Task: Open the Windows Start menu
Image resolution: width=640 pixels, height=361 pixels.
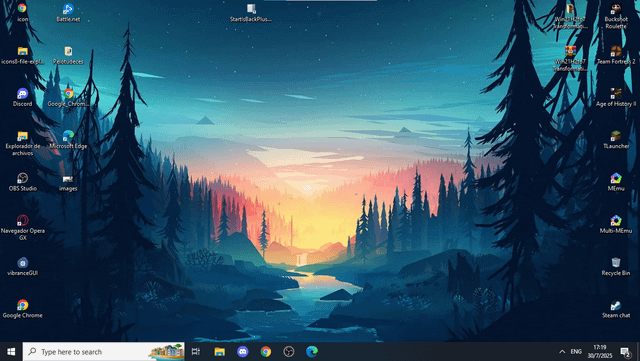Action: click(x=11, y=352)
